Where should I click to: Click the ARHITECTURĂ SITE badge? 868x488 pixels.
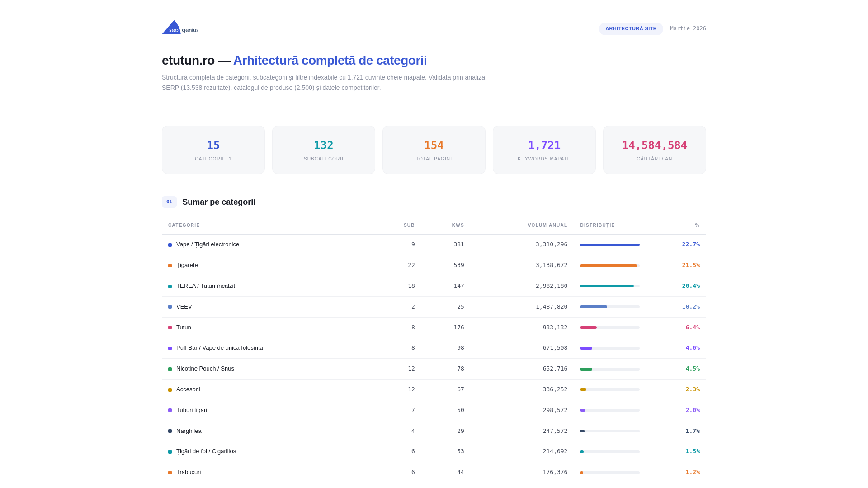(x=631, y=29)
